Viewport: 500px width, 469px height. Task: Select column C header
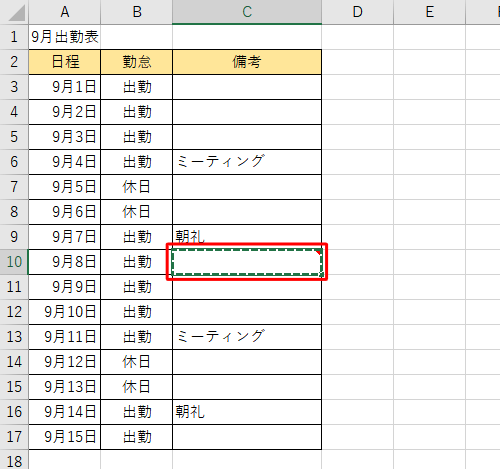pos(247,12)
